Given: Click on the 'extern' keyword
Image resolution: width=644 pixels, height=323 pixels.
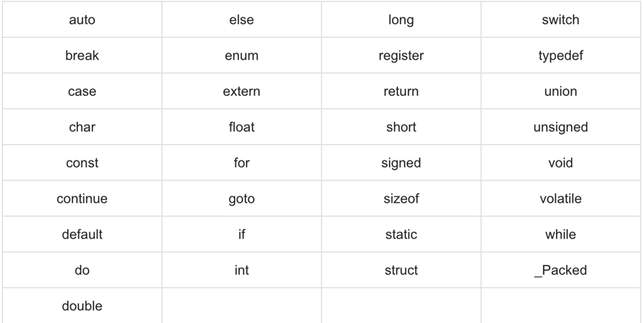Looking at the screenshot, I should (242, 92).
